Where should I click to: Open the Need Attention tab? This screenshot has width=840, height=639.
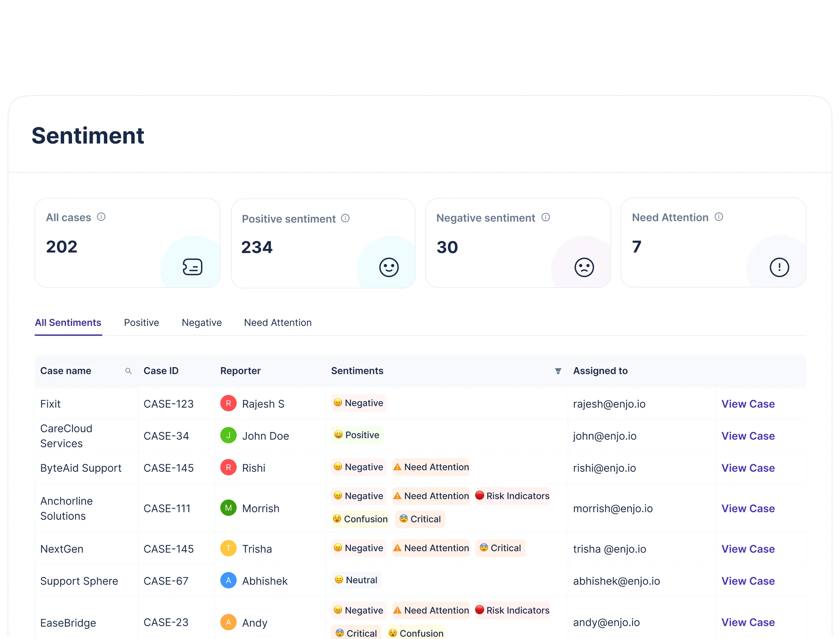277,322
